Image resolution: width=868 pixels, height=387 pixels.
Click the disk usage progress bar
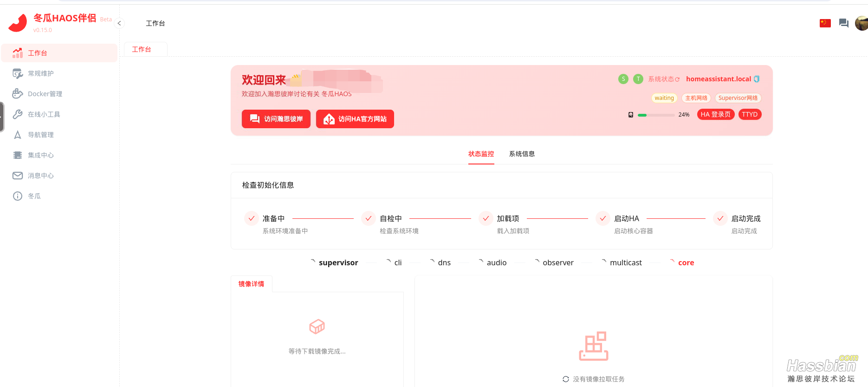(656, 115)
